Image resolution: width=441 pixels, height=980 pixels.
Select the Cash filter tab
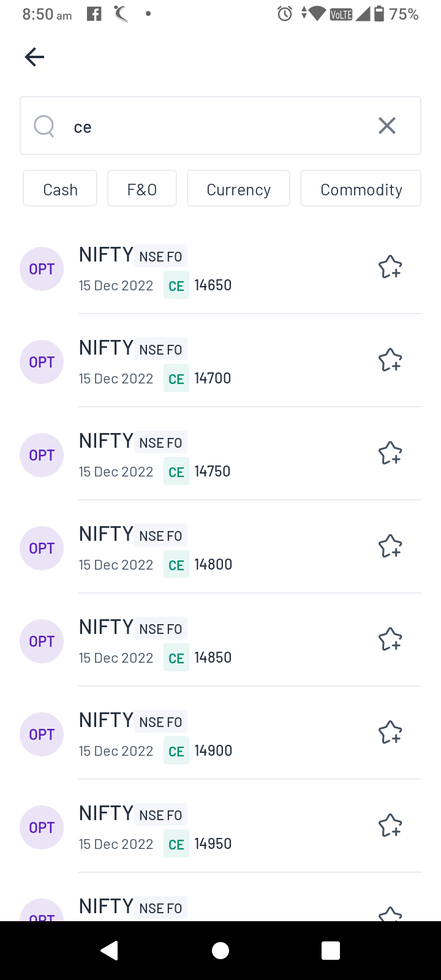point(60,189)
